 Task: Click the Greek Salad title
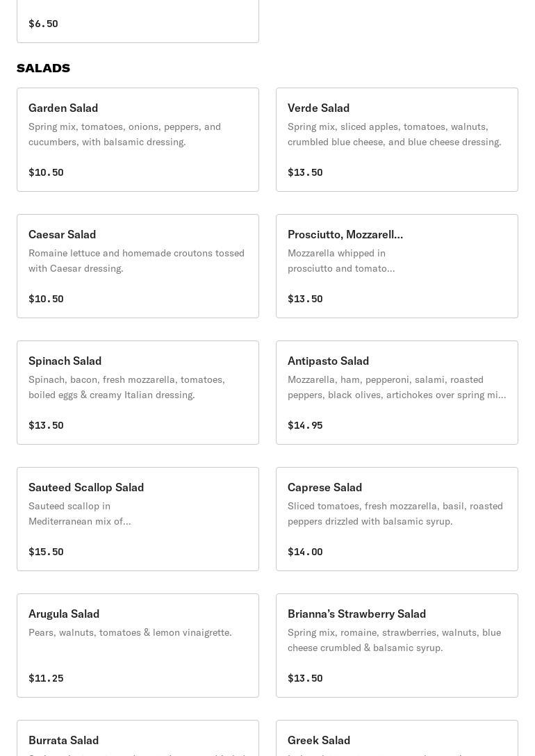pos(319,740)
